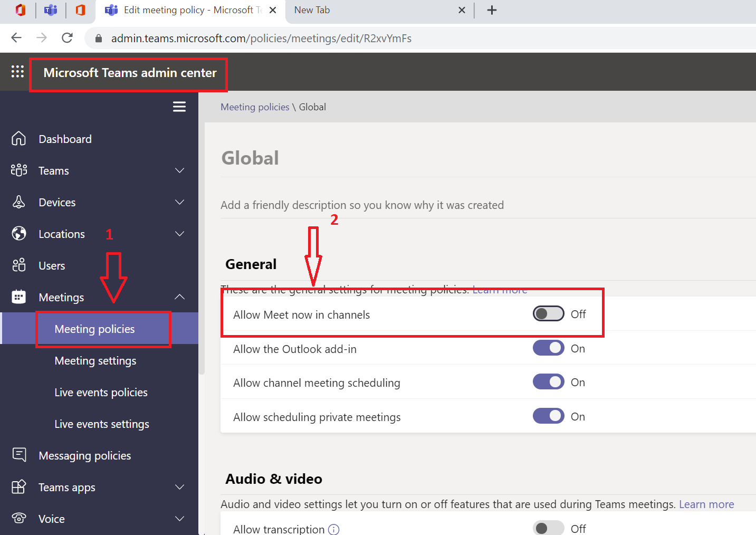Click the Meetings calendar icon
The image size is (756, 535).
click(19, 297)
